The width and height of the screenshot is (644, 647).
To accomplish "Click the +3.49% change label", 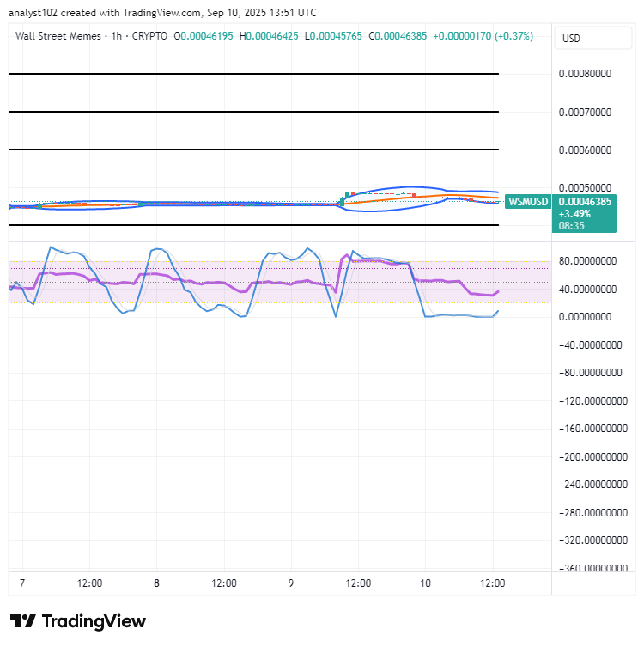I will 574,214.
